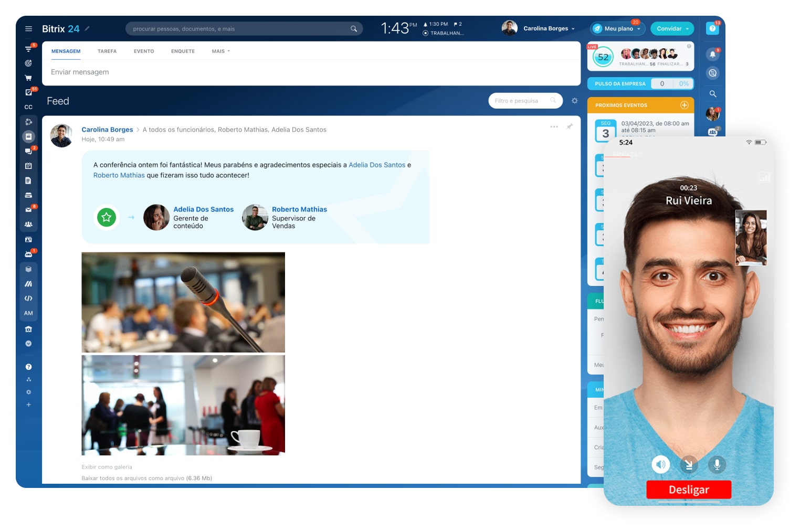The image size is (800, 532).
Task: Open the Convidar dropdown button
Action: coord(672,29)
